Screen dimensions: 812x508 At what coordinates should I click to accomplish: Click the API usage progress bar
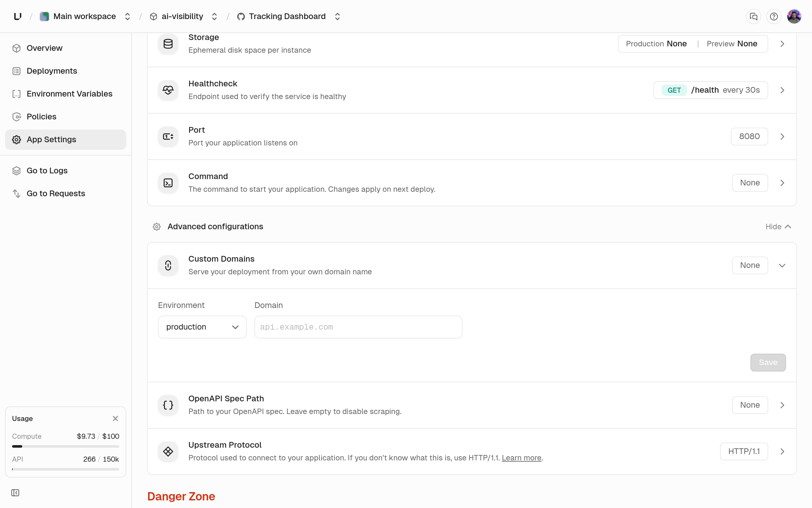65,469
